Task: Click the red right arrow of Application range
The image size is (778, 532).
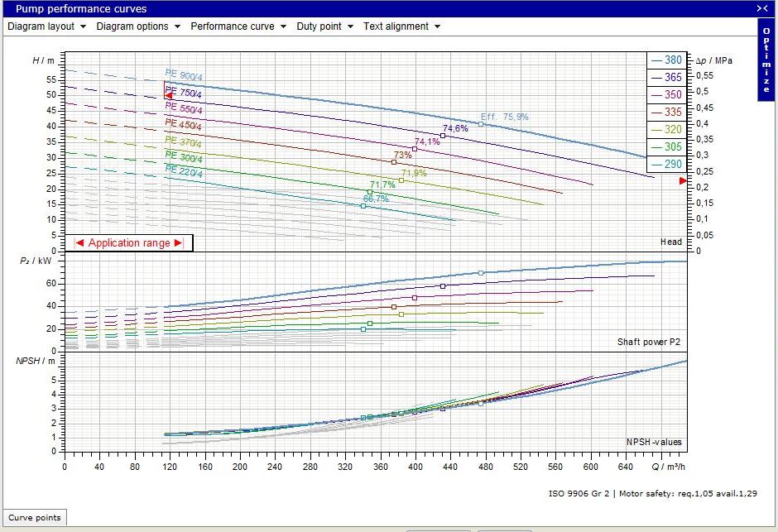Action: click(178, 243)
